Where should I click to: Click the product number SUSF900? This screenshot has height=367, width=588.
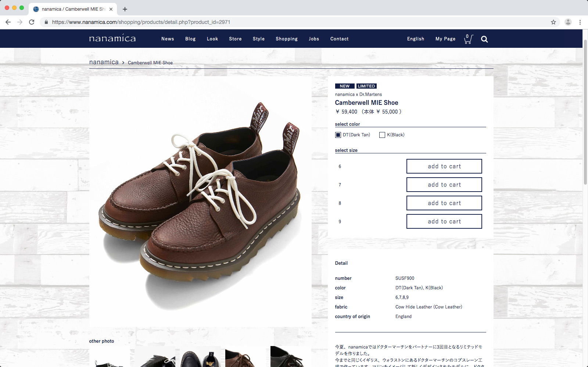click(x=405, y=278)
